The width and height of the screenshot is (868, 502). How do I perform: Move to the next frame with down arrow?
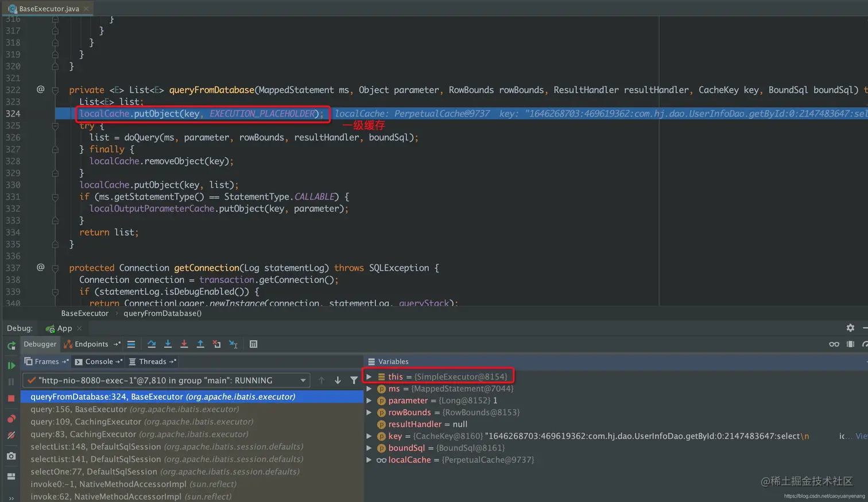tap(338, 380)
